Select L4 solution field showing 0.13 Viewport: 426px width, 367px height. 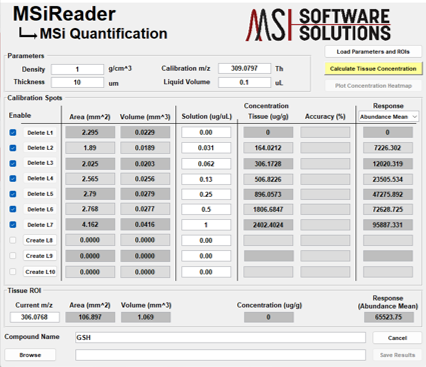click(x=206, y=179)
